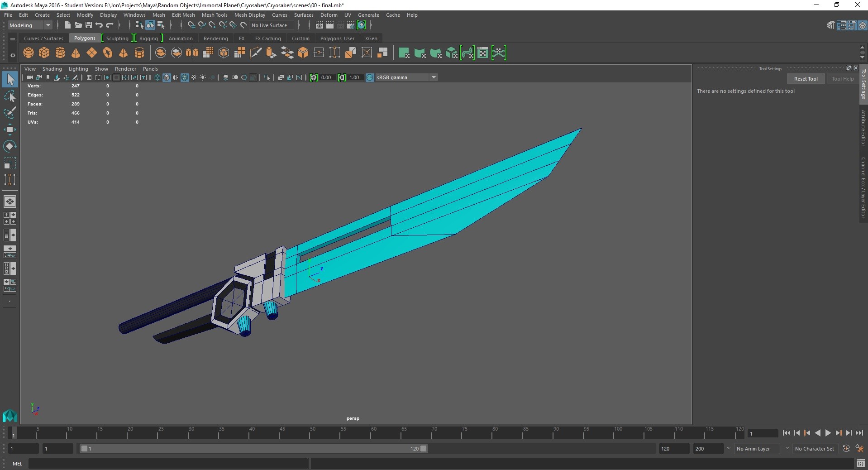This screenshot has width=868, height=470.
Task: Choose the Move tool in toolbox
Action: click(x=10, y=130)
